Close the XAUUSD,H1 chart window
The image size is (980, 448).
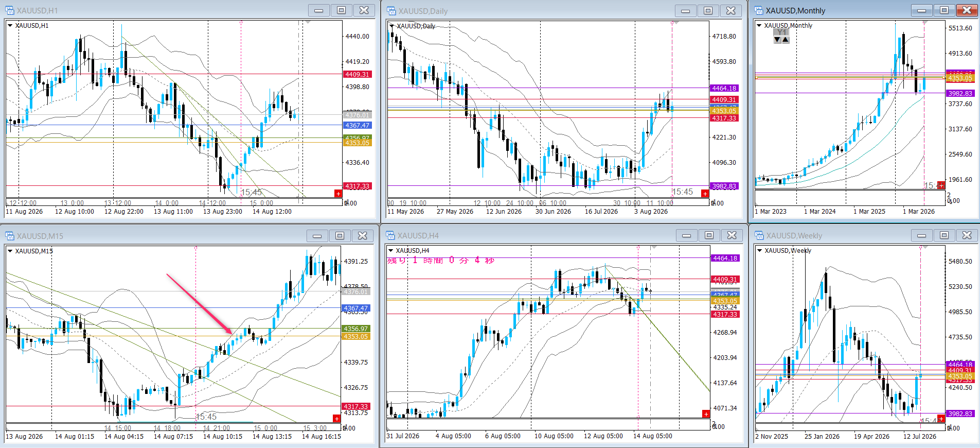364,10
